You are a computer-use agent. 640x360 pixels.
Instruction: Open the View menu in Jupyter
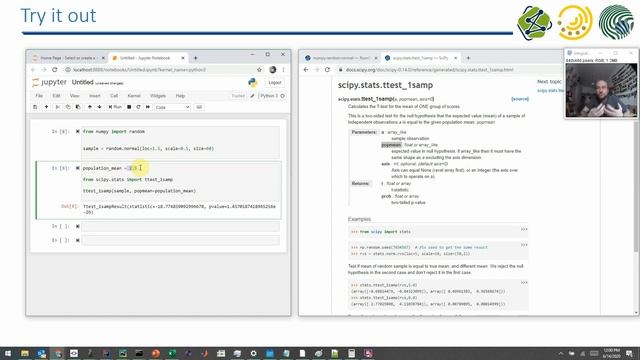[74, 96]
